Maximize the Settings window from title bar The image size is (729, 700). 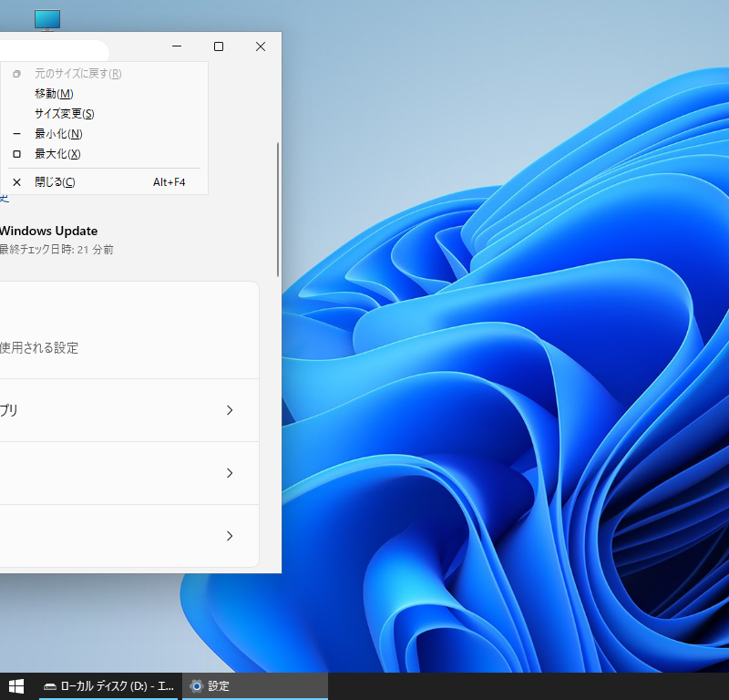(219, 46)
